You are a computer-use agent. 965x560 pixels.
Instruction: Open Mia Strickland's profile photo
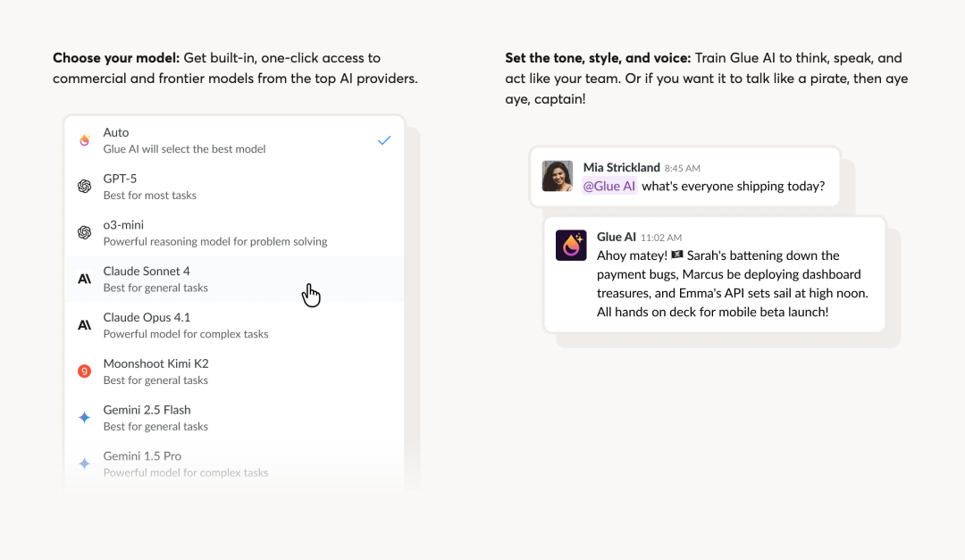click(558, 176)
